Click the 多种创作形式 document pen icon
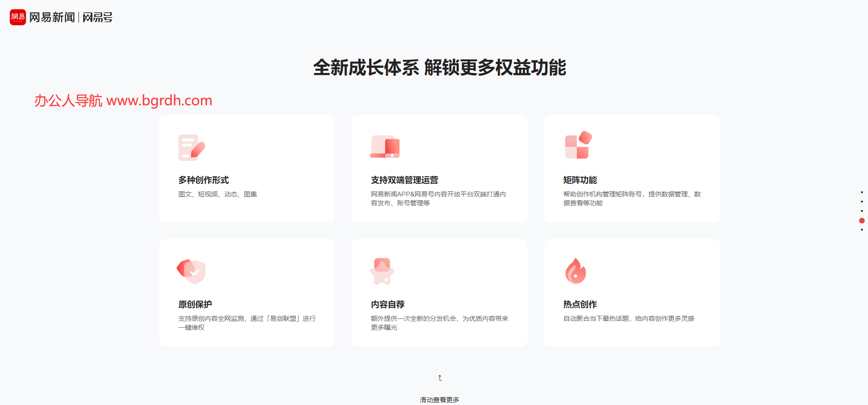The height and width of the screenshot is (405, 868). (192, 148)
